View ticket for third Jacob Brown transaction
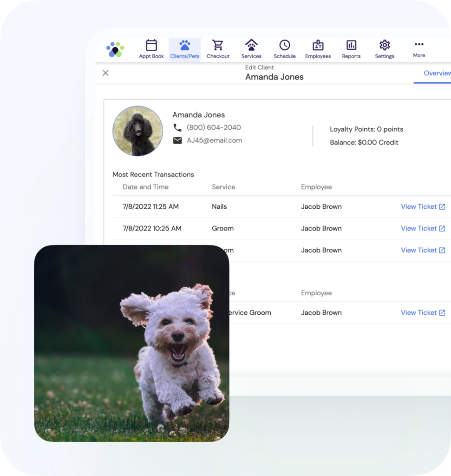Viewport: 451px width, 476px height. [x=423, y=251]
